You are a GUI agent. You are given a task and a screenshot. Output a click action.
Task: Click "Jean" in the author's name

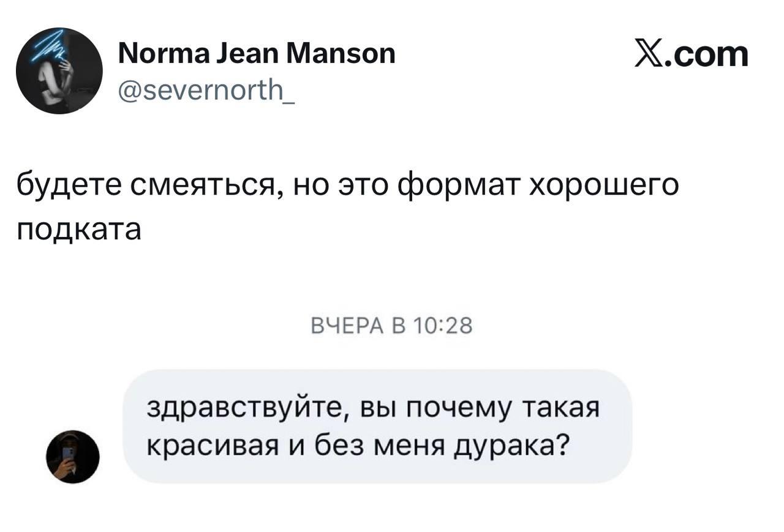tap(252, 54)
